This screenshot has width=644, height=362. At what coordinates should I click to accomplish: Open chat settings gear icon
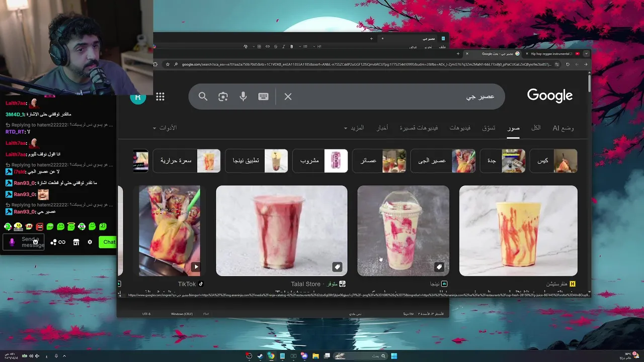(x=90, y=242)
